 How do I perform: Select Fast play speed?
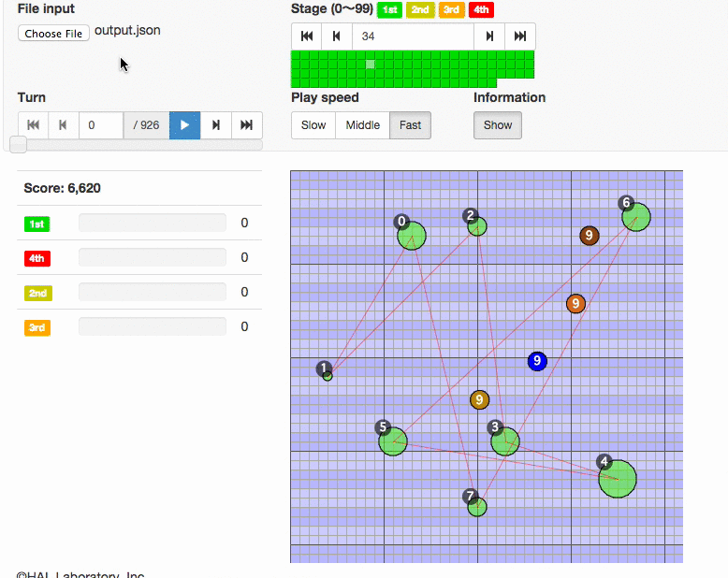tap(410, 125)
